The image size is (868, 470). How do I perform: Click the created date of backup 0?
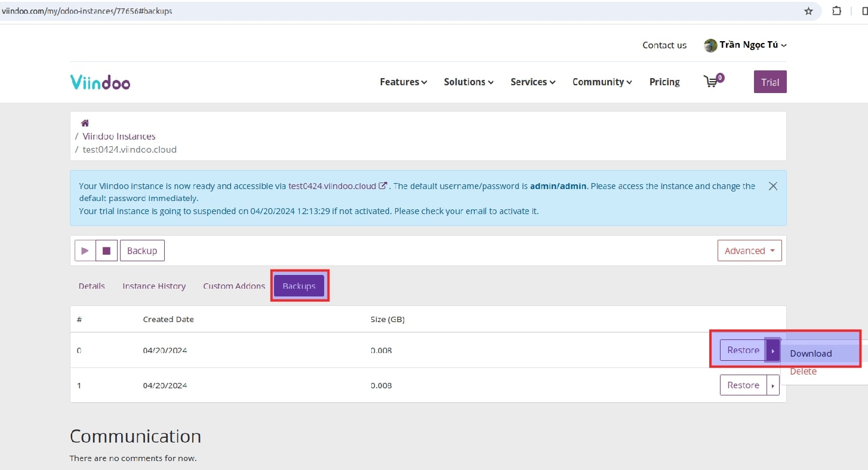[x=165, y=351]
